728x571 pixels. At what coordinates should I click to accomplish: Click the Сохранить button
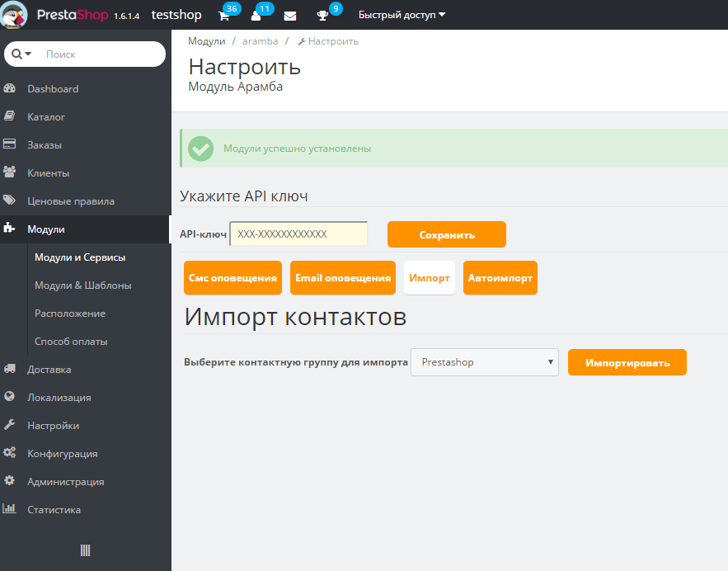[x=447, y=234]
